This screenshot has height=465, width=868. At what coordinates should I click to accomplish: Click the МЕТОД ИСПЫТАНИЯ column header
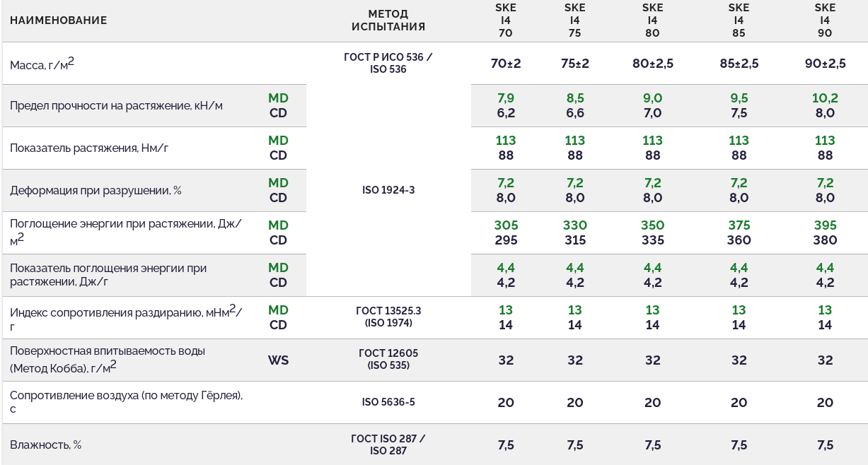click(x=388, y=20)
